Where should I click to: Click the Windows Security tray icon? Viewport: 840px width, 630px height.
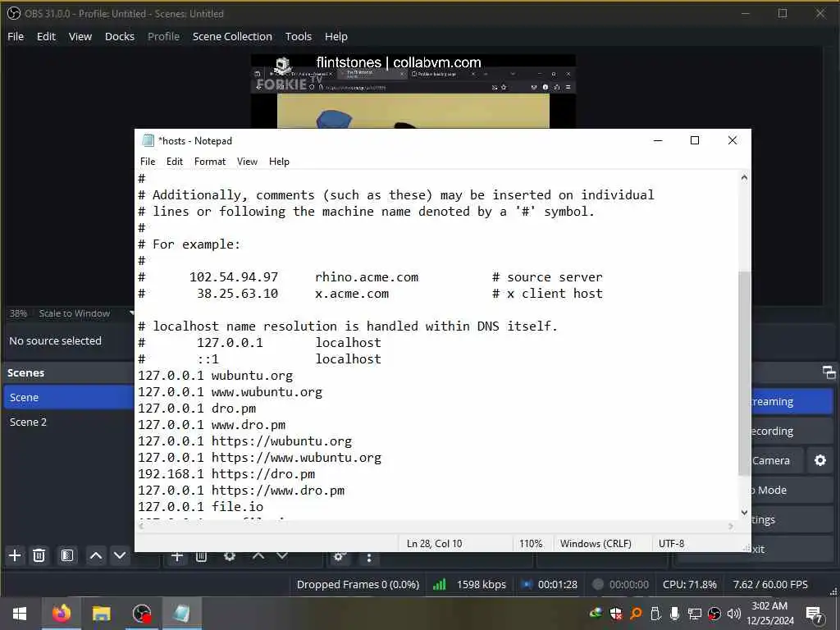pyautogui.click(x=615, y=614)
